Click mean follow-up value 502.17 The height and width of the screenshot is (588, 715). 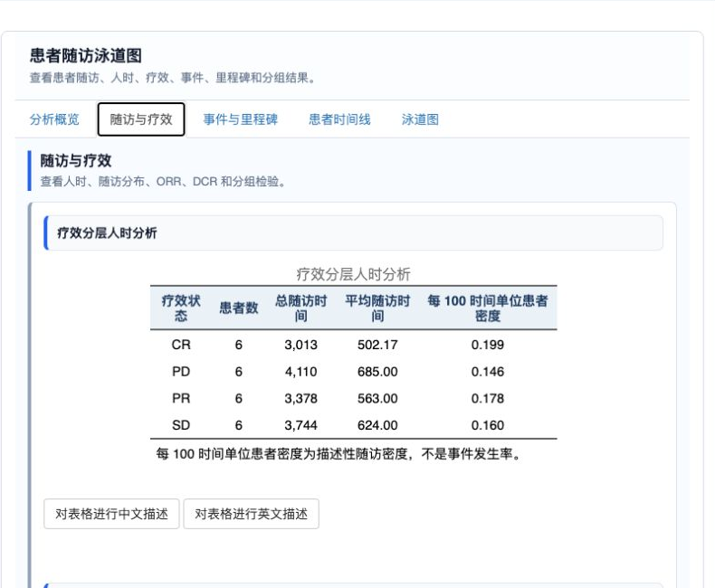point(377,345)
